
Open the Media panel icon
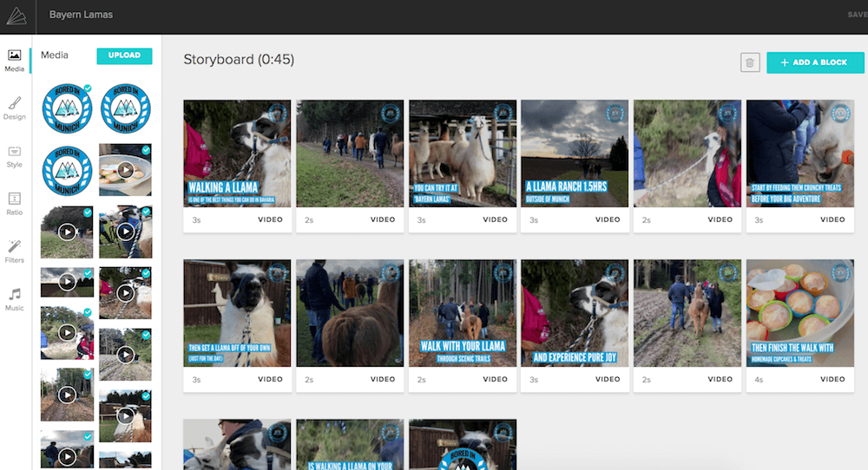click(15, 60)
